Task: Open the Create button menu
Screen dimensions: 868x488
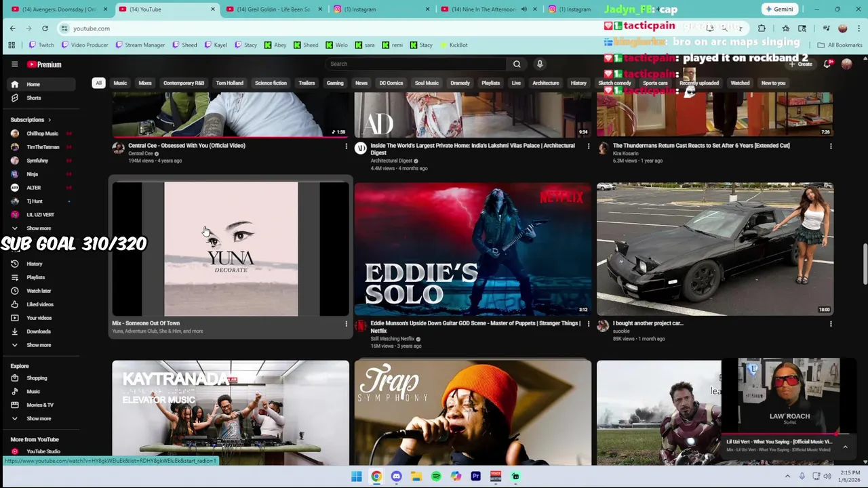Action: [x=800, y=64]
